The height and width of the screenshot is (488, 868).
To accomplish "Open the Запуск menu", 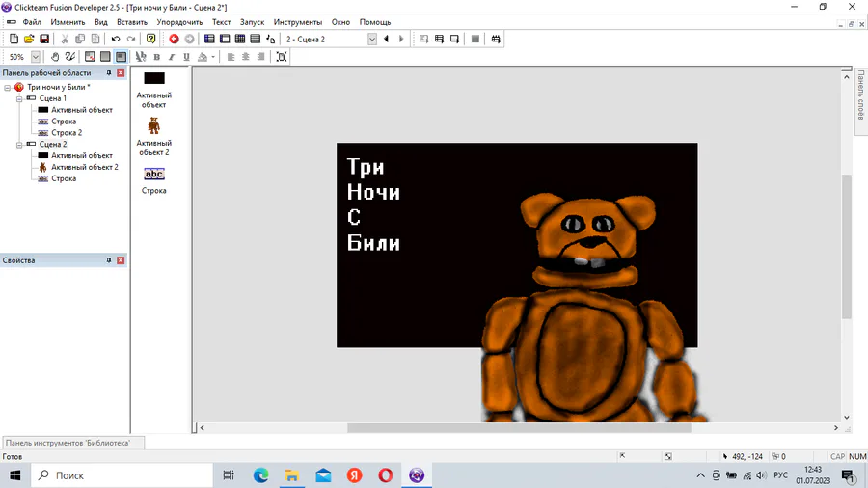I will pos(252,22).
